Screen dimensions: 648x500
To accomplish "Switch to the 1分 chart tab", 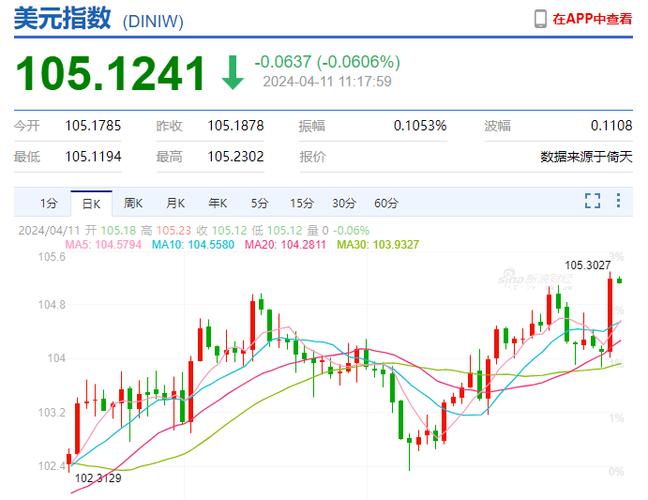I will (x=48, y=203).
